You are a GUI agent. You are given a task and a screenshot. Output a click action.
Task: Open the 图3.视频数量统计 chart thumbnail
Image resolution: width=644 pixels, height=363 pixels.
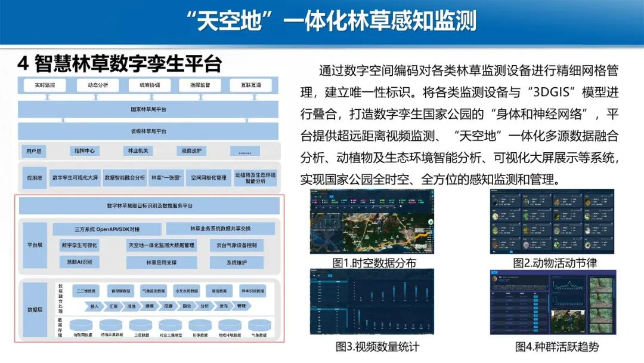pos(371,302)
